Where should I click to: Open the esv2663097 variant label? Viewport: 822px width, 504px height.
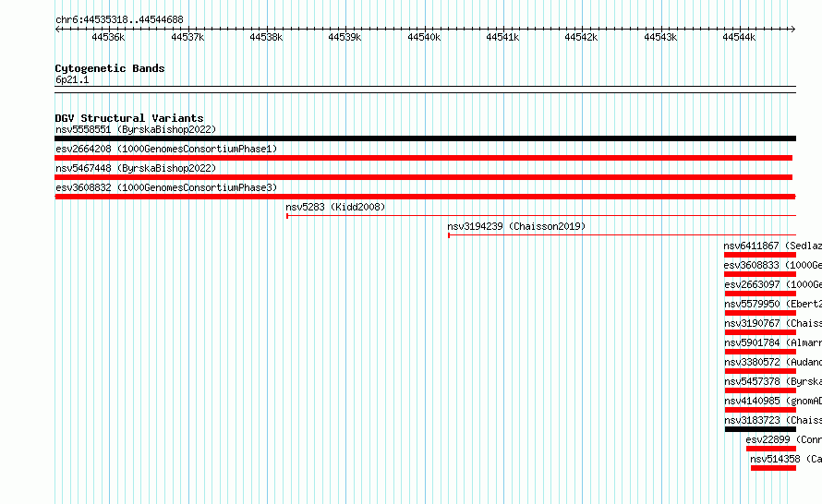click(773, 284)
